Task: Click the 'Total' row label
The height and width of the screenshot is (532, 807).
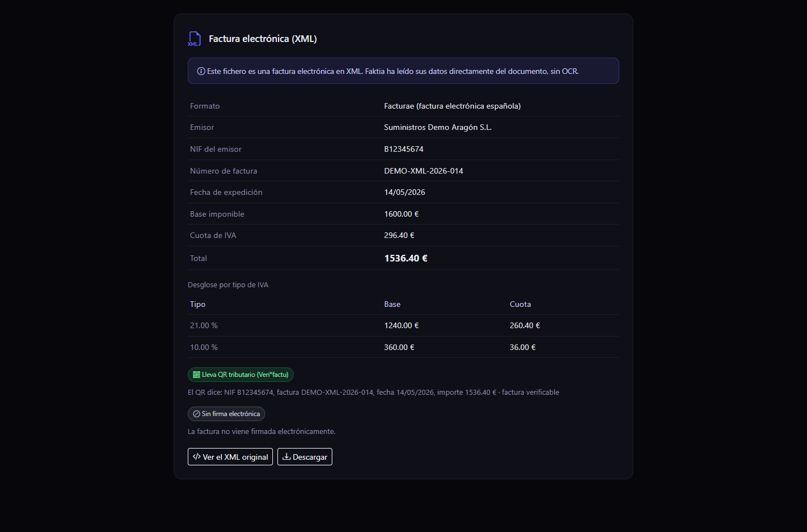Action: pos(198,258)
